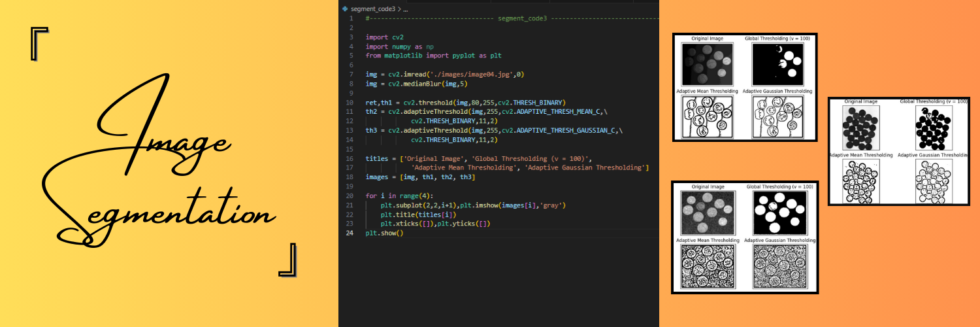Open the breadcrumb ellipsis symbol list
This screenshot has width=980, height=327.
pos(405,9)
